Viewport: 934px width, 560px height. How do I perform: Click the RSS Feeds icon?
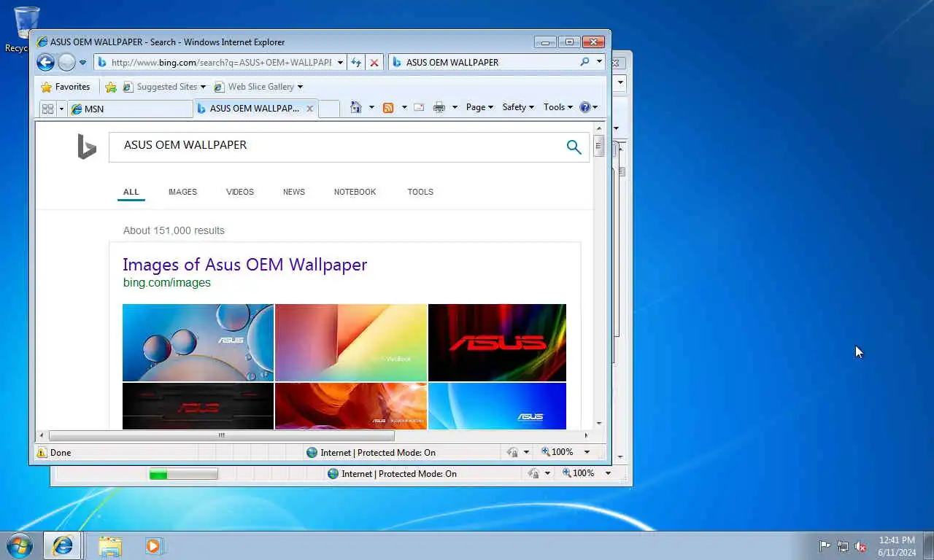[388, 107]
